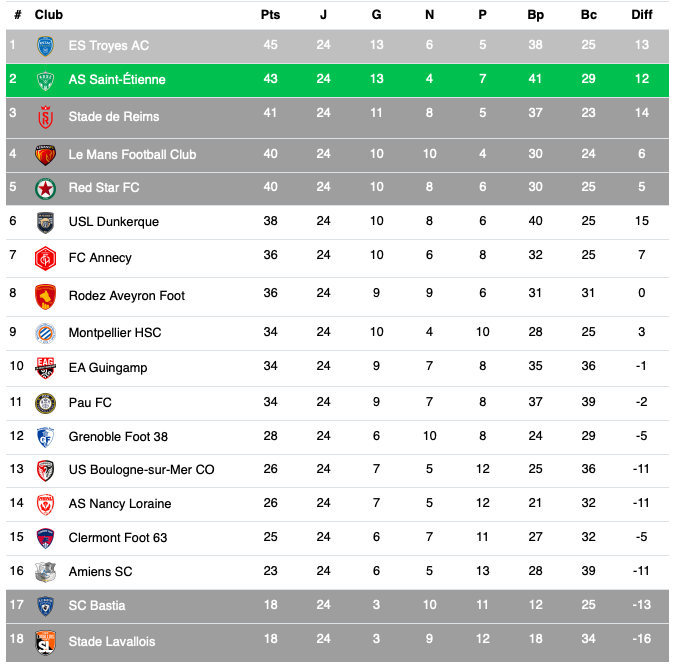Click the Clermont Foot 63 crest
675x669 pixels.
45,538
